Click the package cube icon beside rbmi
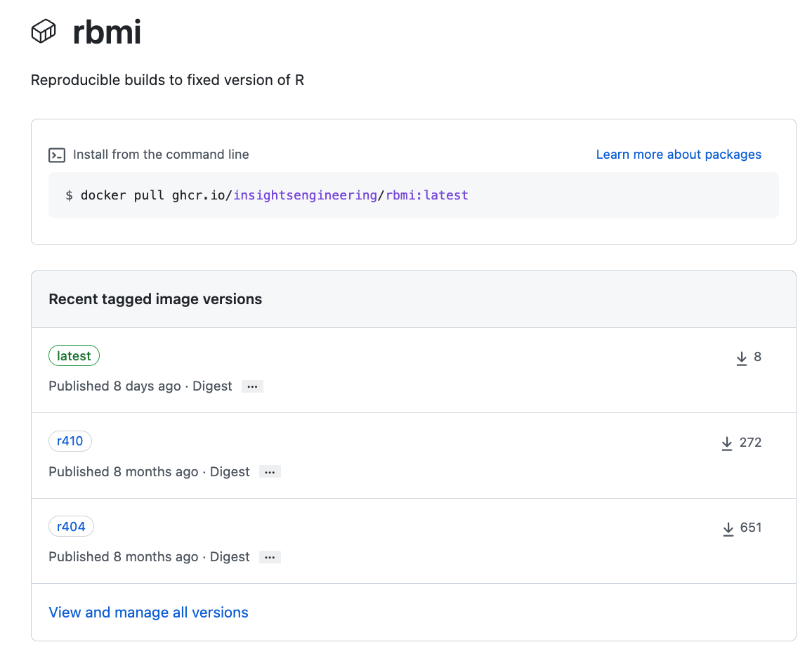This screenshot has height=654, width=812. click(44, 32)
